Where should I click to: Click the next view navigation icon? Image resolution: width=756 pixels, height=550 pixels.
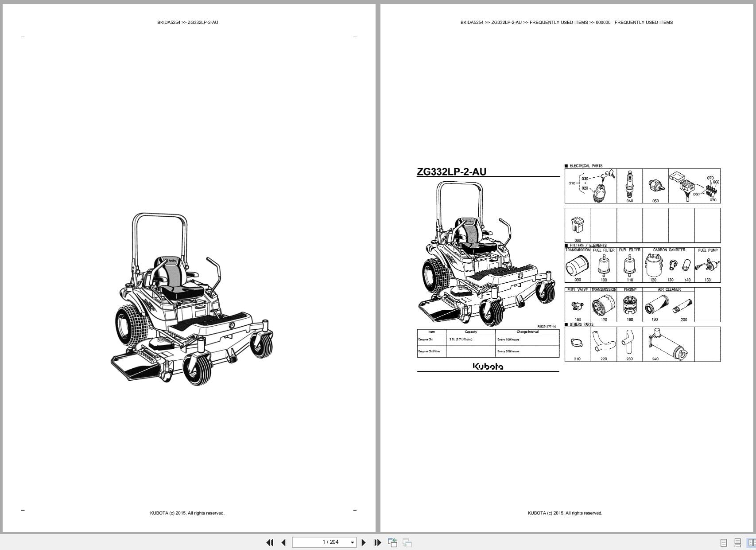(x=406, y=542)
